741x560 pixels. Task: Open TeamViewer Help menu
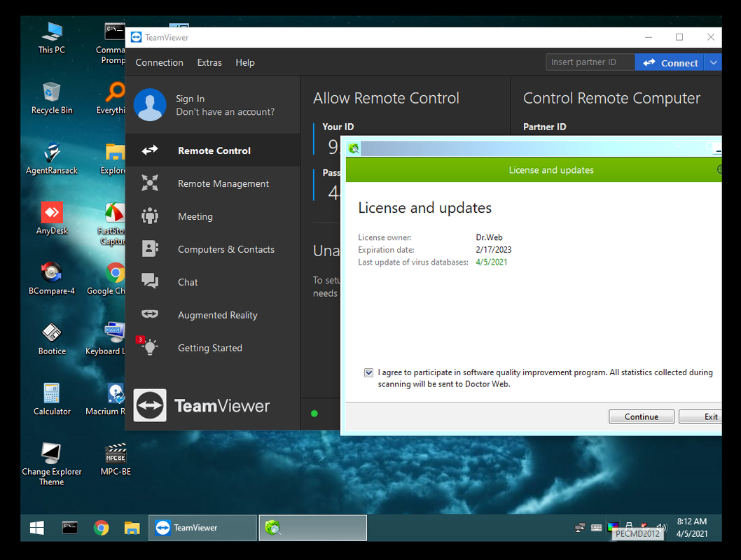tap(245, 62)
